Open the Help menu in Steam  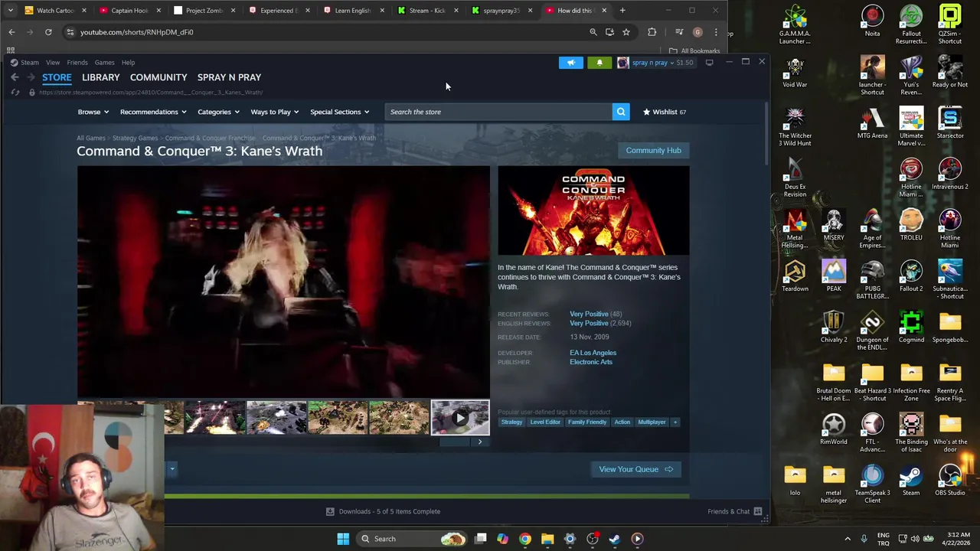tap(128, 63)
